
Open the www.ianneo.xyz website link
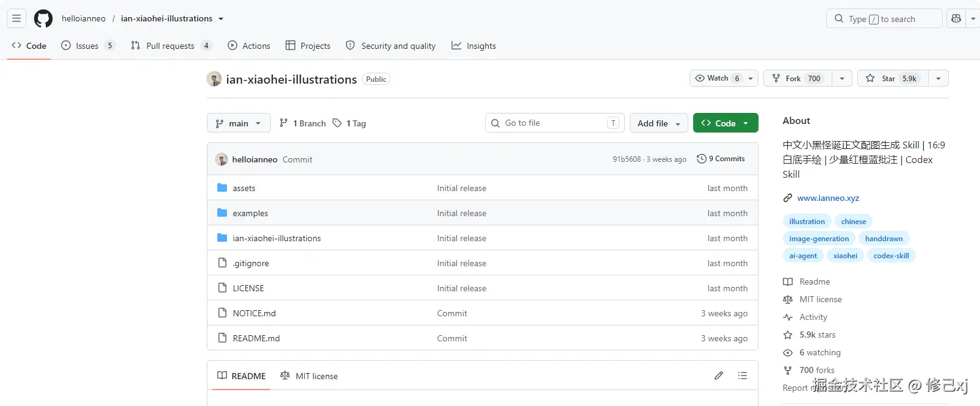pos(828,198)
